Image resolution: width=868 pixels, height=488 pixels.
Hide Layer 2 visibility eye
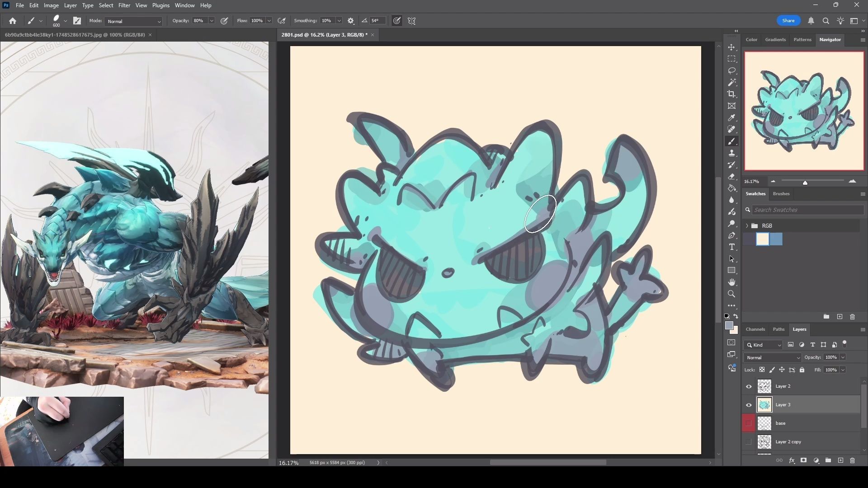[749, 386]
